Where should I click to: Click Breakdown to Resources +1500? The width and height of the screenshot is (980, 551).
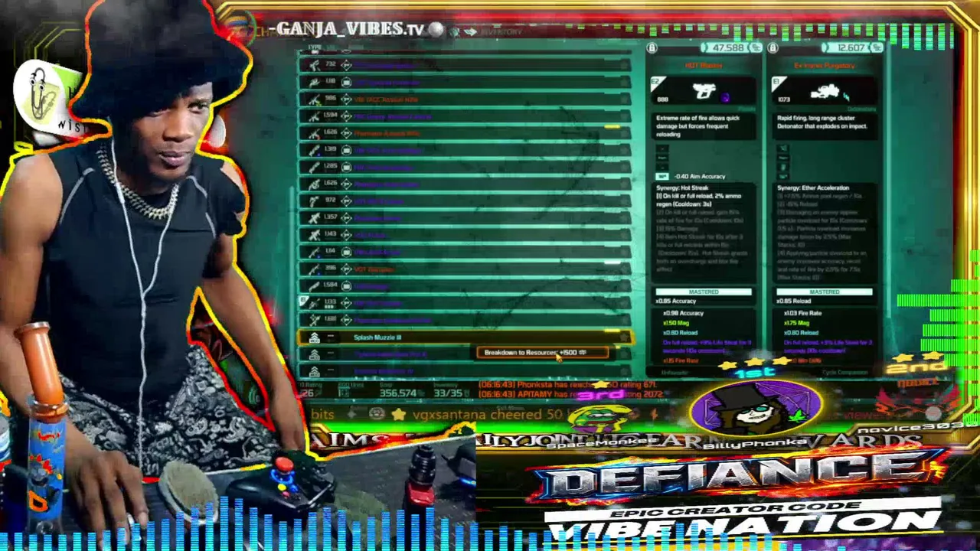[542, 353]
